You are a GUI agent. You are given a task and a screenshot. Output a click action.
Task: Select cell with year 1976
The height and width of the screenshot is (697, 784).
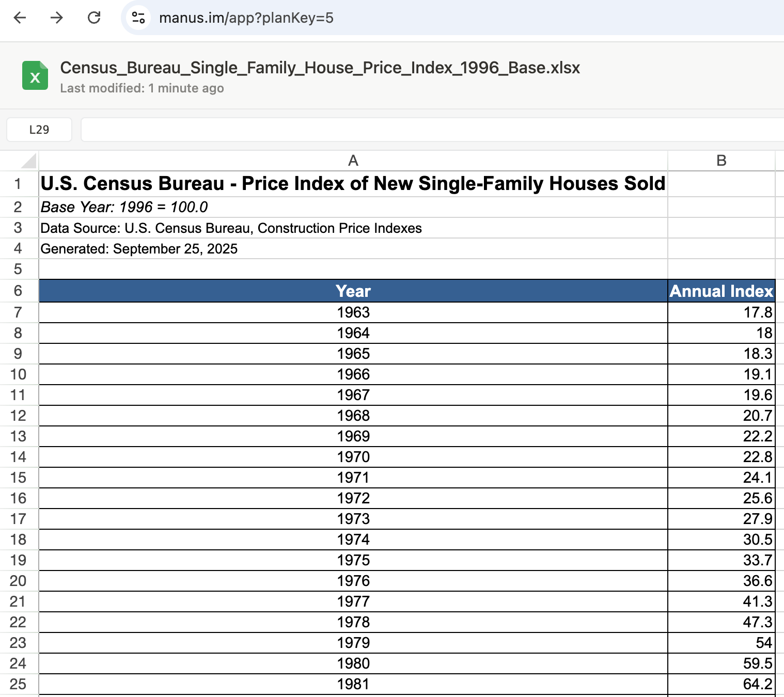pyautogui.click(x=353, y=581)
